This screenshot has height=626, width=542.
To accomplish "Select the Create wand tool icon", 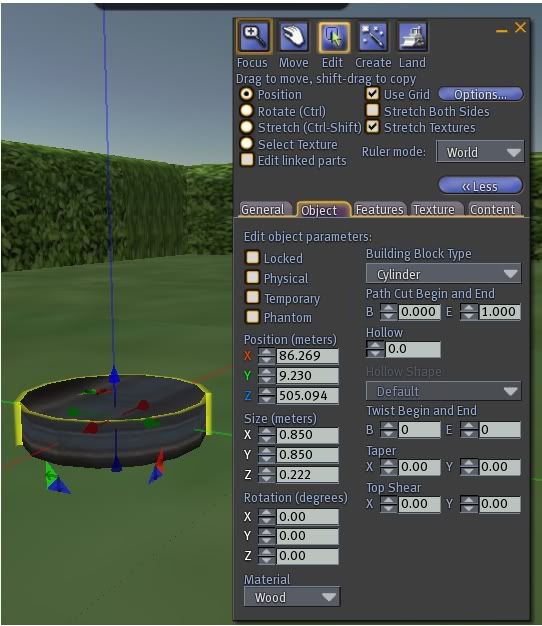I will pyautogui.click(x=373, y=37).
